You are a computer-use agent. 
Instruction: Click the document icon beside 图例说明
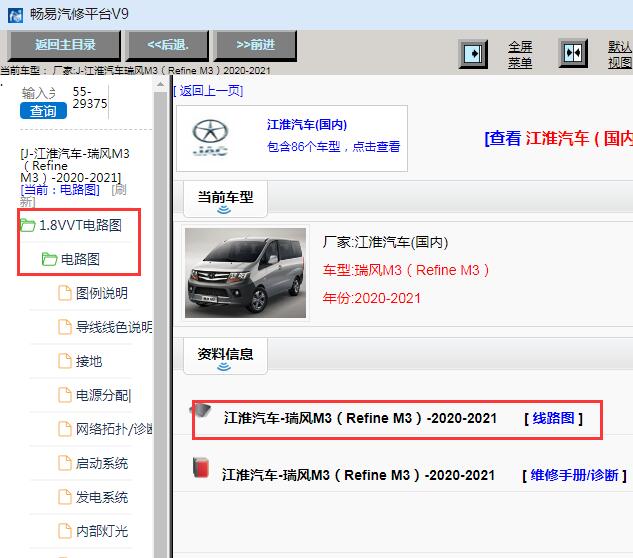tap(65, 293)
